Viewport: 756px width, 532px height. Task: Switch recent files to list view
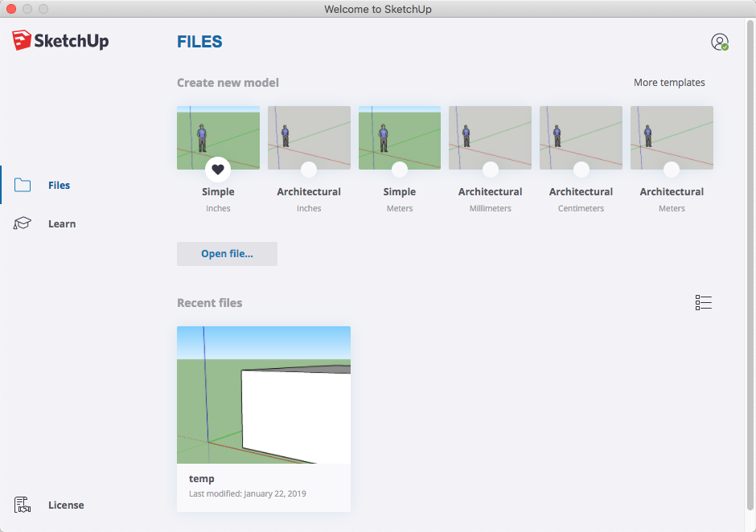click(x=704, y=303)
